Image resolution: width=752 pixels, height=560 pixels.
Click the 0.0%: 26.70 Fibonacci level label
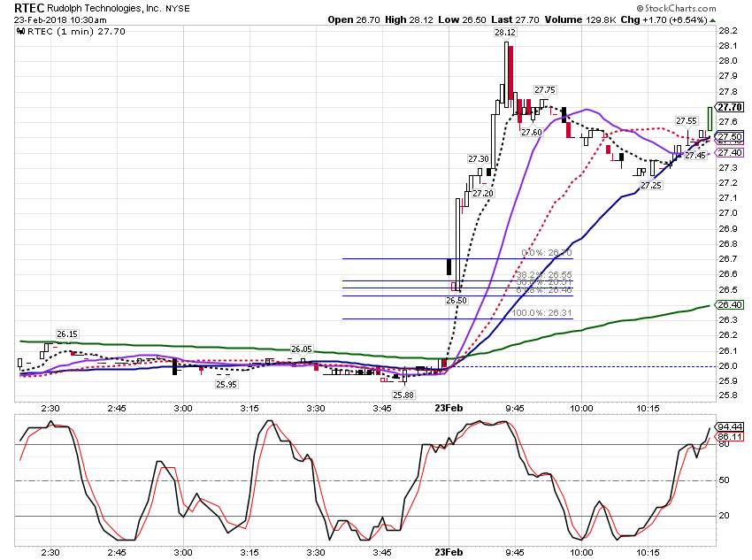coord(546,253)
